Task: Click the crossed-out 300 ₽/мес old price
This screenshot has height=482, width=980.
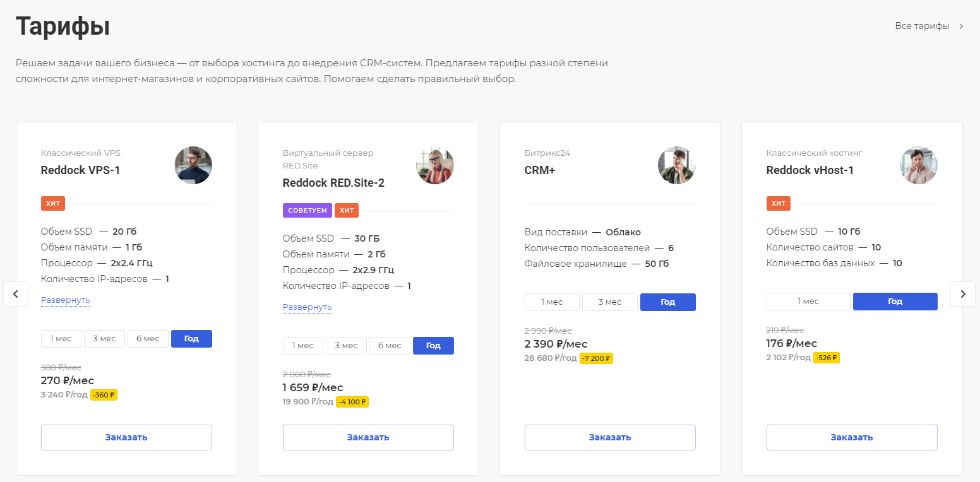Action: click(61, 367)
